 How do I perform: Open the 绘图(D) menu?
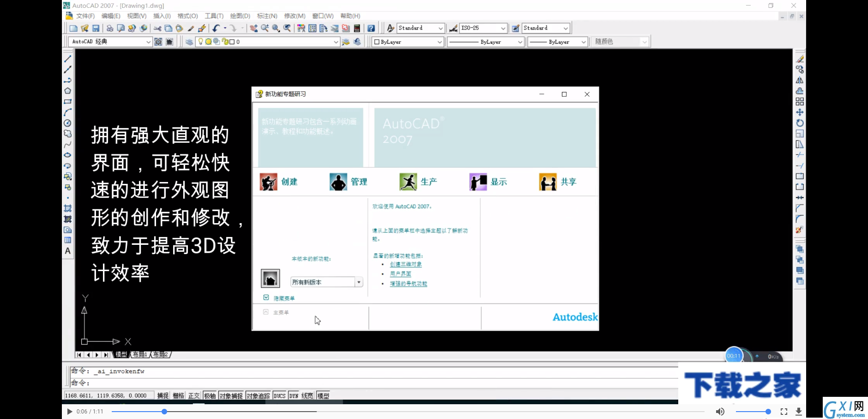(x=240, y=16)
